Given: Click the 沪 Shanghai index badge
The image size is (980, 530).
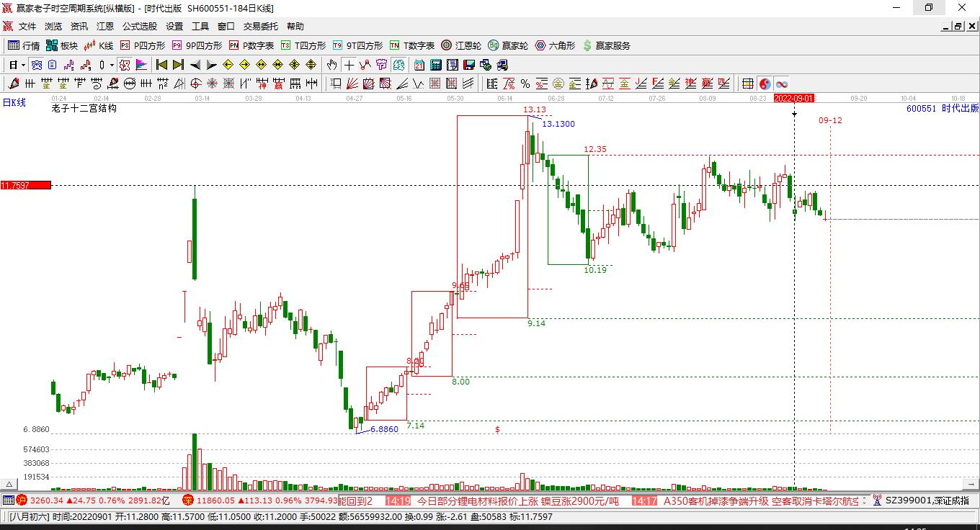Looking at the screenshot, I should coord(22,500).
